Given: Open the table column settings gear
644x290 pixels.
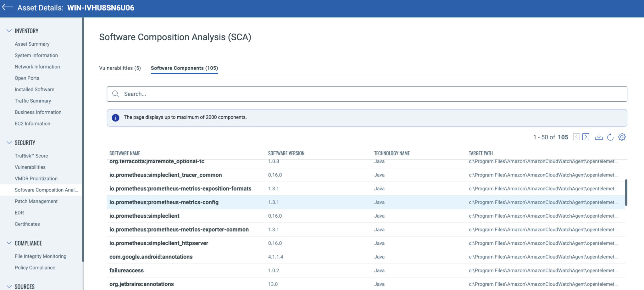Looking at the screenshot, I should 622,137.
